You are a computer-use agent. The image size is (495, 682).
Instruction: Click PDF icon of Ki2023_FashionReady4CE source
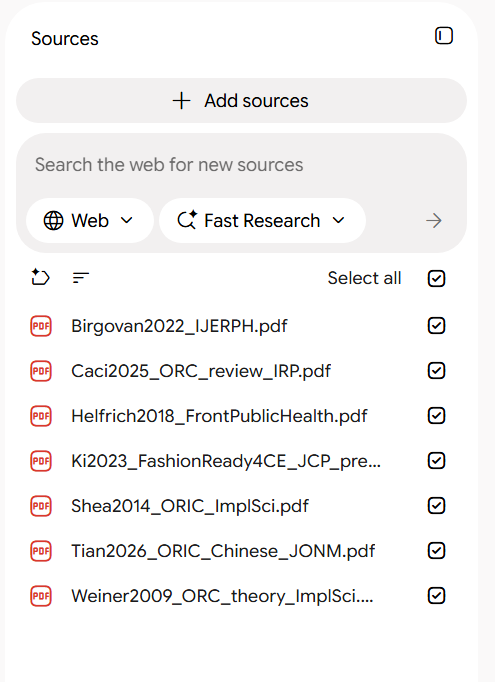(x=41, y=461)
